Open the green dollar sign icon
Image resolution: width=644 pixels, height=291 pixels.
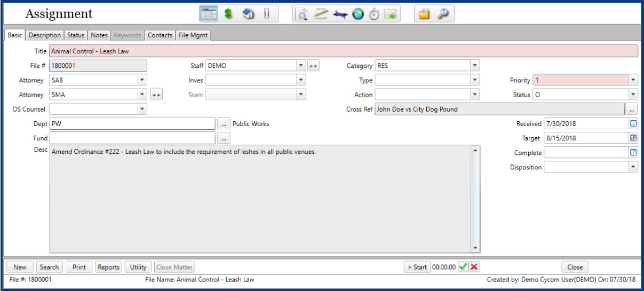coord(228,14)
